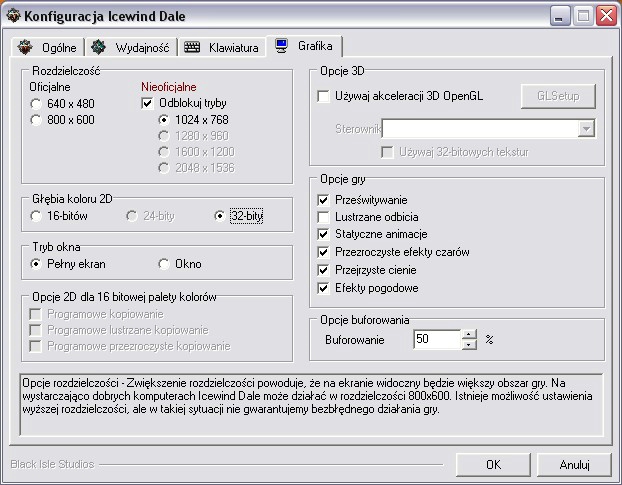This screenshot has width=622, height=485.
Task: Click the Anuluj button
Action: click(574, 464)
